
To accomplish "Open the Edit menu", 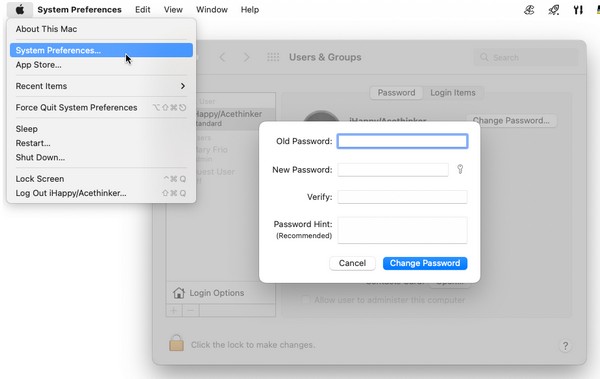I will 142,10.
